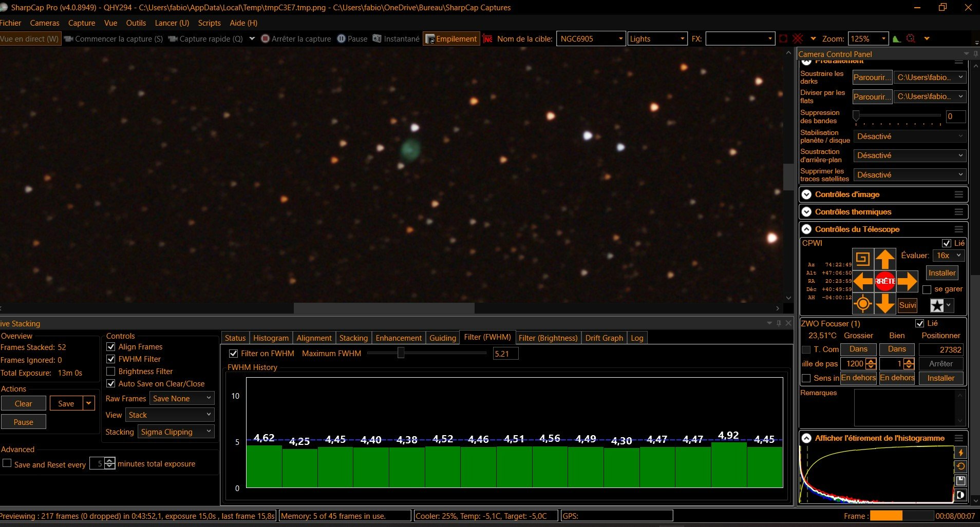The height and width of the screenshot is (527, 980).
Task: Move telescope right with the right arrow
Action: coord(907,281)
